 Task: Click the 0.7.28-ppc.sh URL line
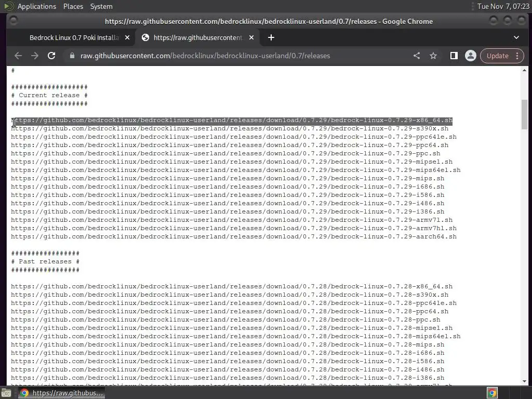click(225, 320)
